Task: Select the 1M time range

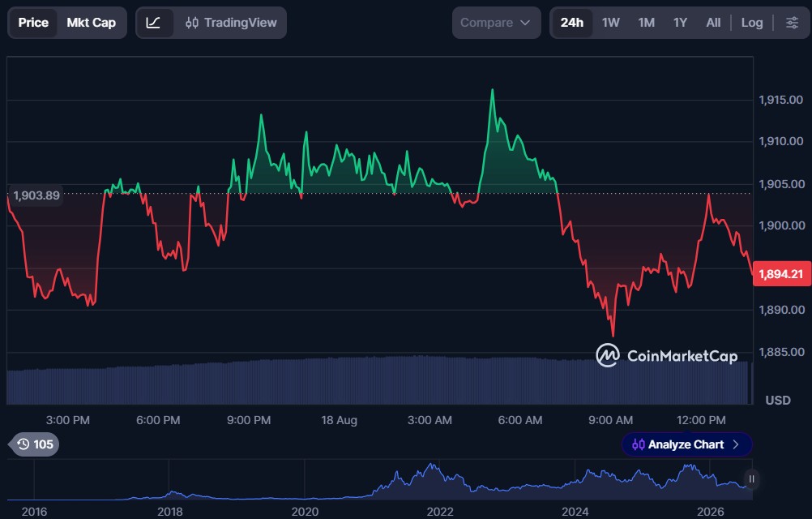Action: tap(647, 23)
